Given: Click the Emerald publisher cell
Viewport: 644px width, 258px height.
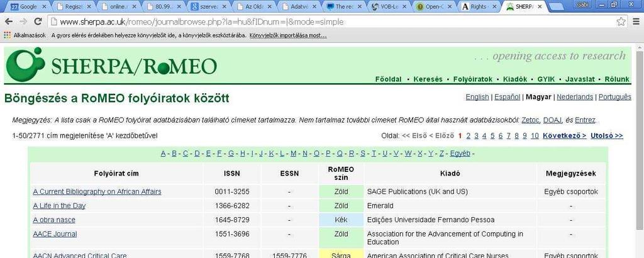Looking at the screenshot, I should coord(450,205).
